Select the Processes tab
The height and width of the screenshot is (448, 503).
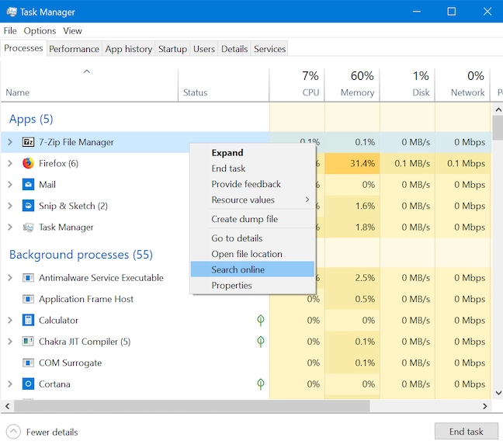[x=23, y=48]
